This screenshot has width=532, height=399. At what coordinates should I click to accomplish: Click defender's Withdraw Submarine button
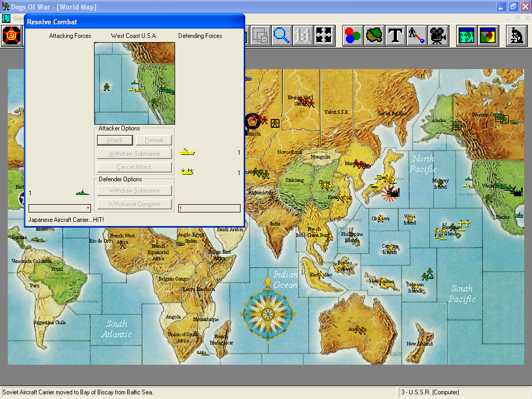(x=135, y=191)
